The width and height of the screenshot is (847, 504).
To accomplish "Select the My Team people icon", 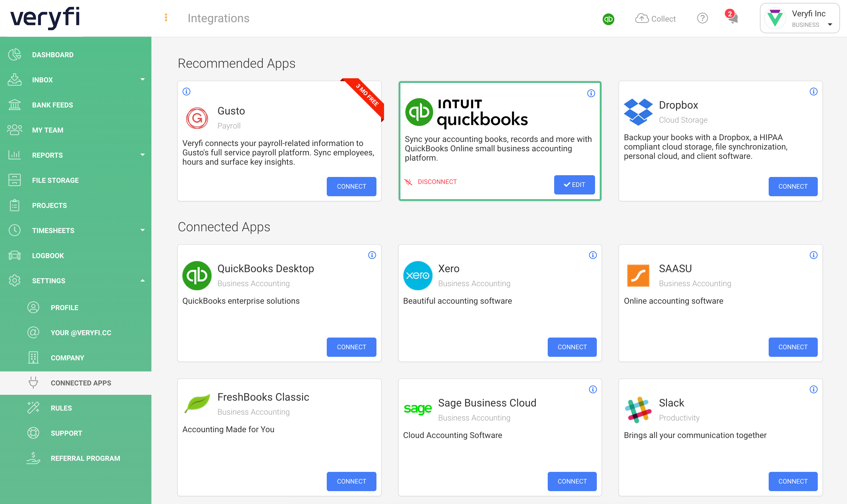I will (14, 130).
